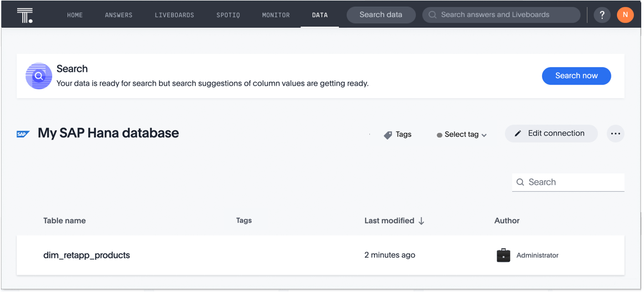Click the Search data button
This screenshot has width=644, height=292.
coord(381,15)
